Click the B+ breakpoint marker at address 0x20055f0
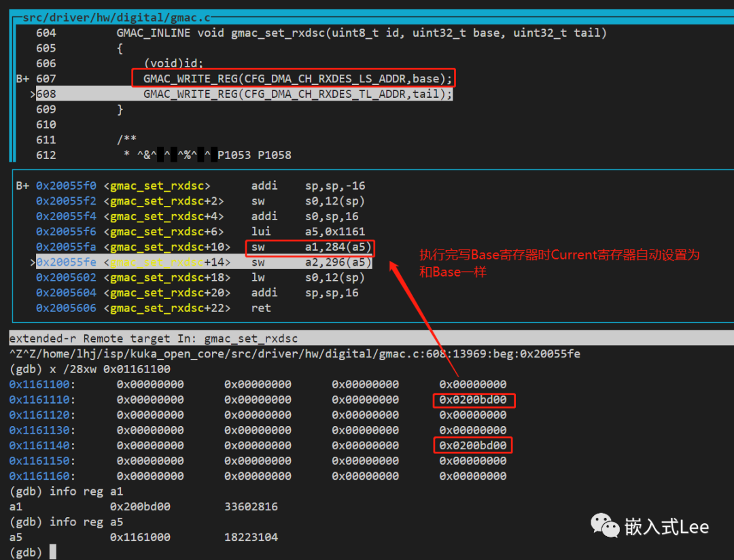734x560 pixels. (x=22, y=186)
